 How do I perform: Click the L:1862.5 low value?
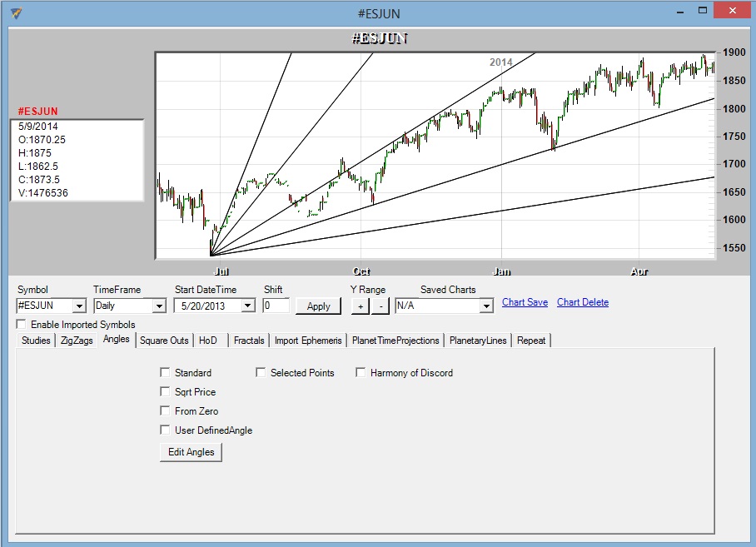point(38,167)
